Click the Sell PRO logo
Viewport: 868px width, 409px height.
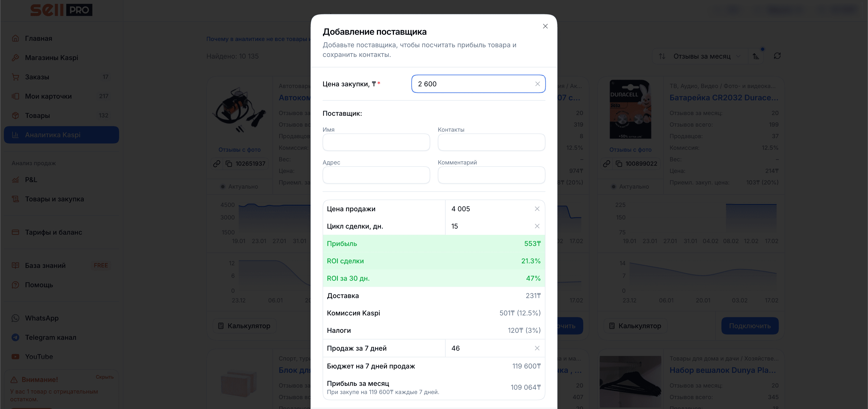[x=61, y=10]
